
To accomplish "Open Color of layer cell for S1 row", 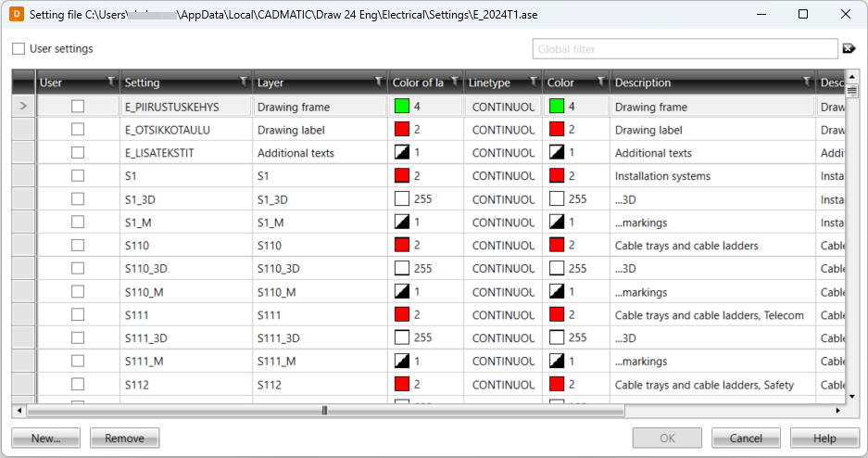I will [425, 176].
